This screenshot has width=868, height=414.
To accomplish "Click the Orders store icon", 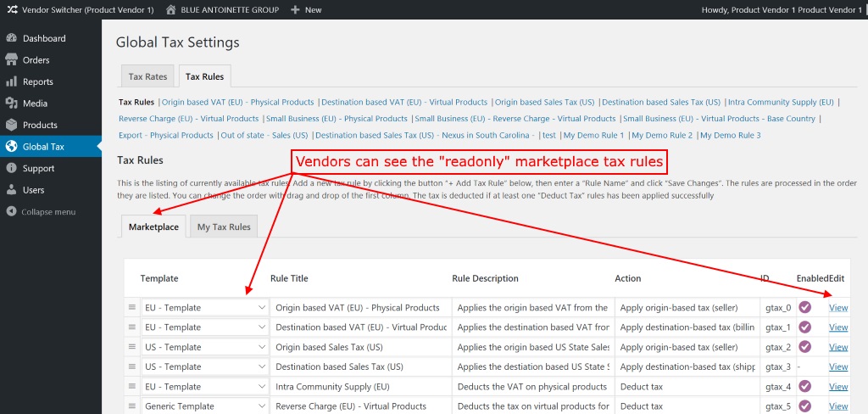I will coord(11,60).
